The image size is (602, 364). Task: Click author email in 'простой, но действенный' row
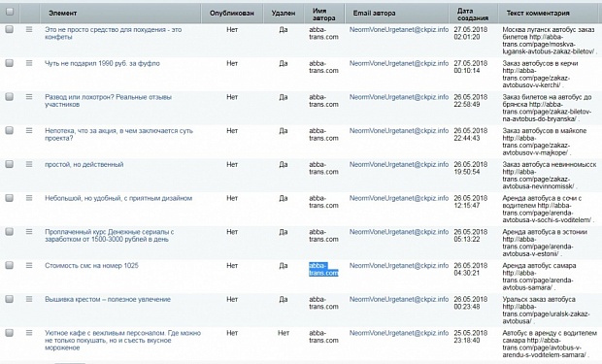point(399,164)
